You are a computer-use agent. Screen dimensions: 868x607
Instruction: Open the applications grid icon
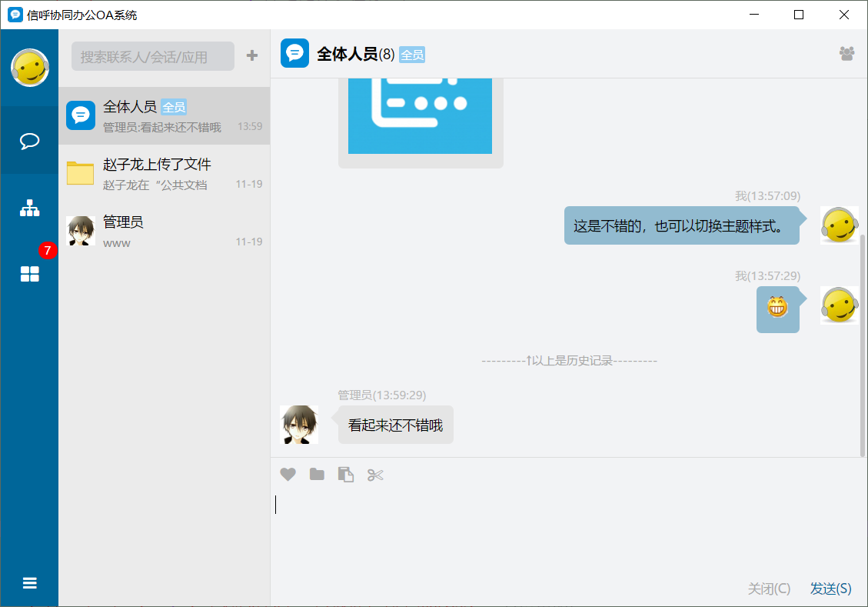click(x=29, y=274)
